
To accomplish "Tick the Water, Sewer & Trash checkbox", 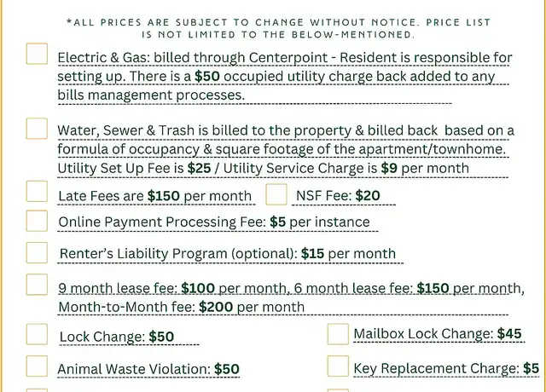I will 37,129.
